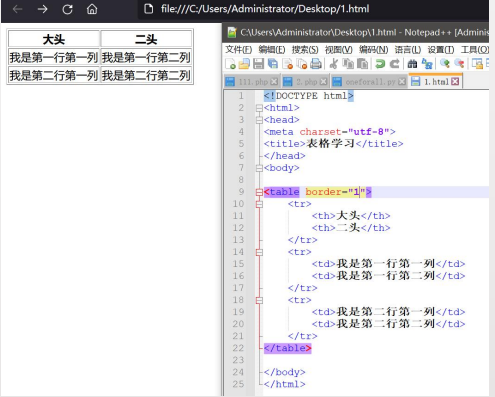
Task: Click the border="1" attribute in line 9
Action: point(335,192)
